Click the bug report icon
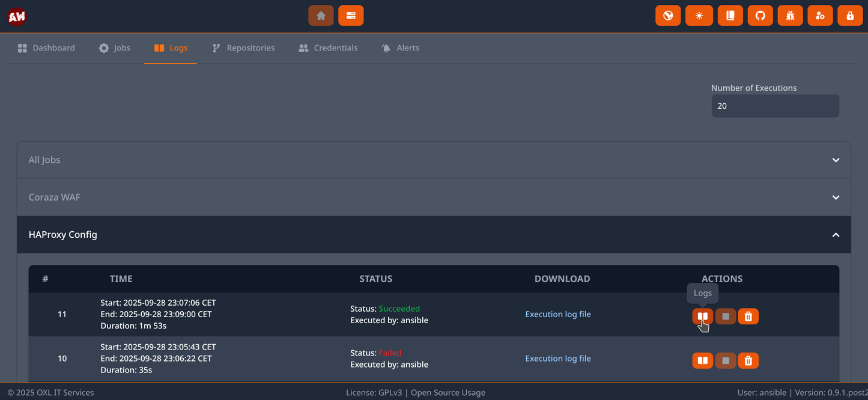 coord(790,15)
